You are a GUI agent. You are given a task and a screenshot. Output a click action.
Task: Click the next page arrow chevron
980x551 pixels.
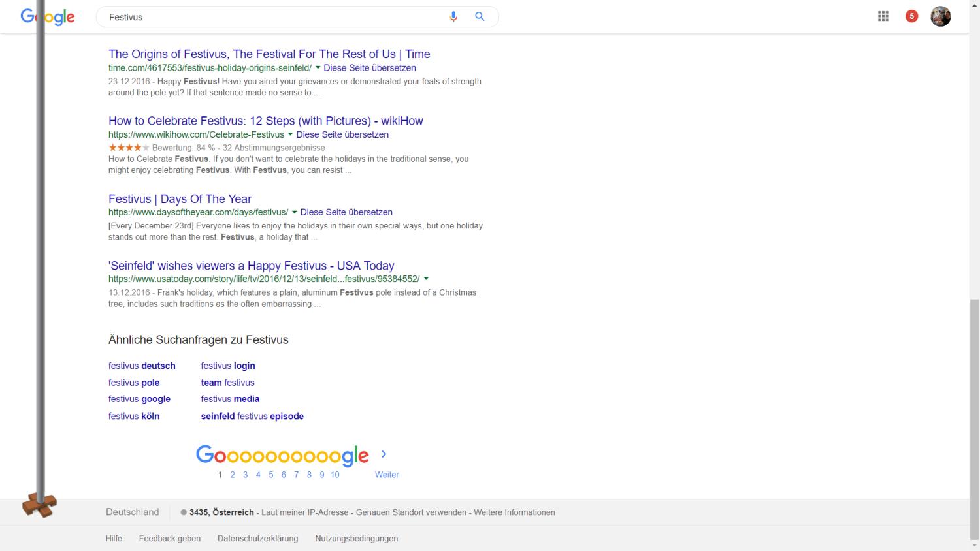coord(384,454)
